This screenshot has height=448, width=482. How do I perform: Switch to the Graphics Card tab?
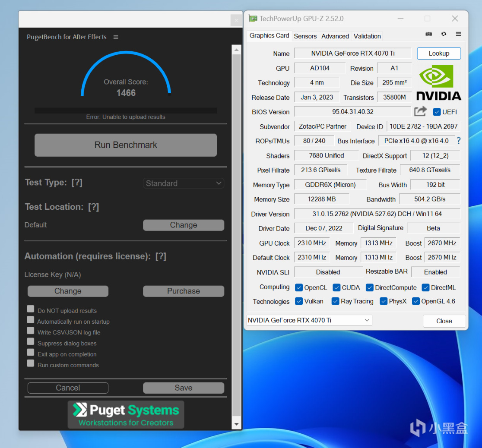269,36
